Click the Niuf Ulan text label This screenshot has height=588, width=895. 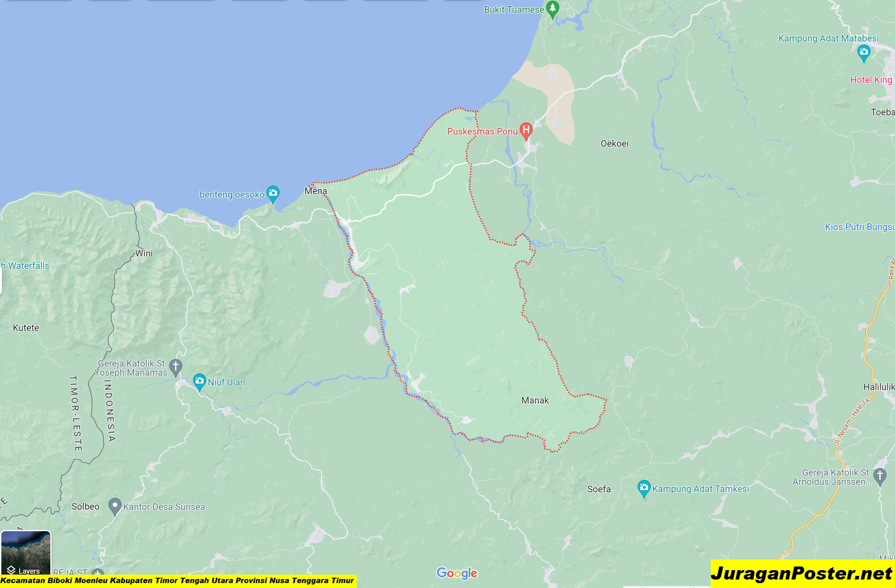click(226, 382)
